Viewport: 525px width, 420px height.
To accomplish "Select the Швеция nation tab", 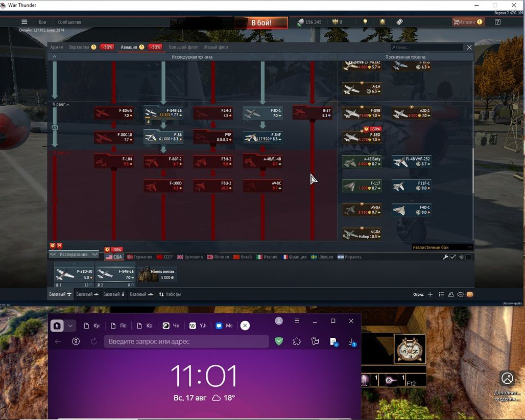I will (x=322, y=257).
